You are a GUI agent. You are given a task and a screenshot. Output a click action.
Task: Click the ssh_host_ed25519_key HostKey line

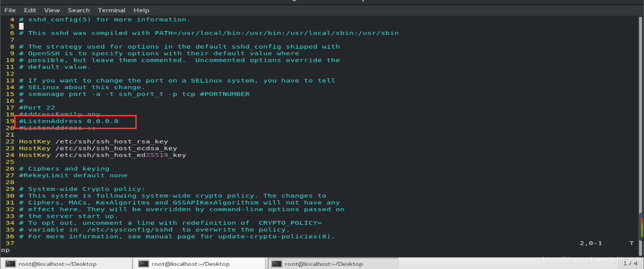(102, 155)
